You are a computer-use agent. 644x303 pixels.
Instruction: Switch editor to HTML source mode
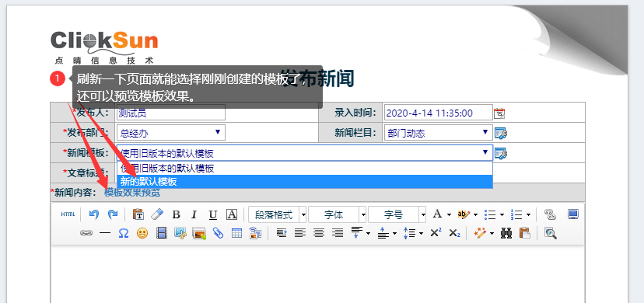[68, 214]
